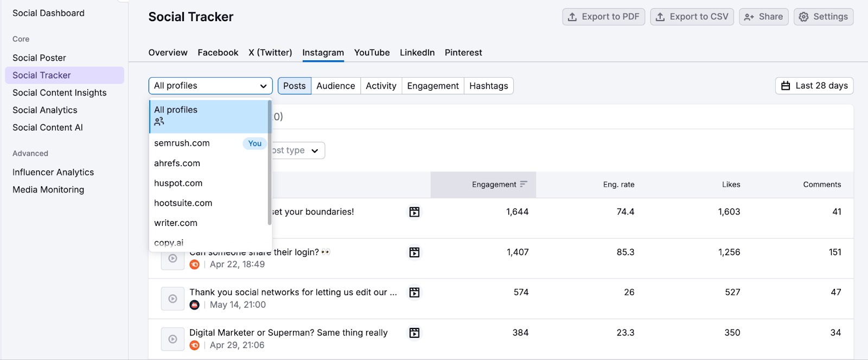Select the Posts view tab
868x360 pixels.
[295, 86]
